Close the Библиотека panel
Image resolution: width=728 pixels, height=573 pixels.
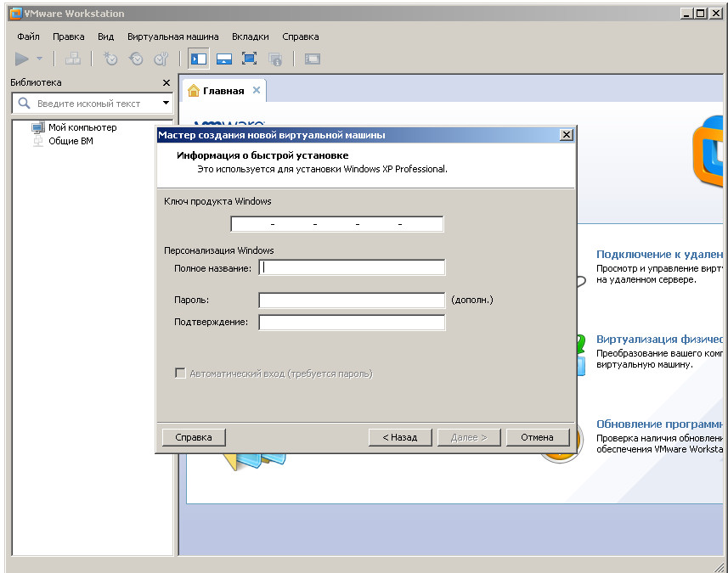coord(166,82)
